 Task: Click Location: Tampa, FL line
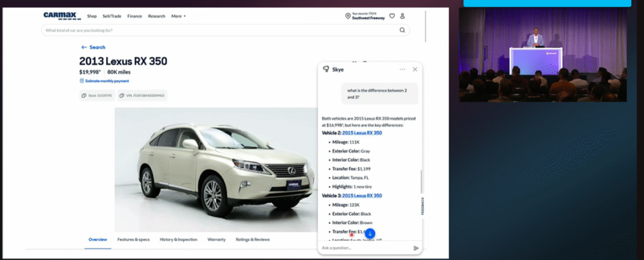350,178
